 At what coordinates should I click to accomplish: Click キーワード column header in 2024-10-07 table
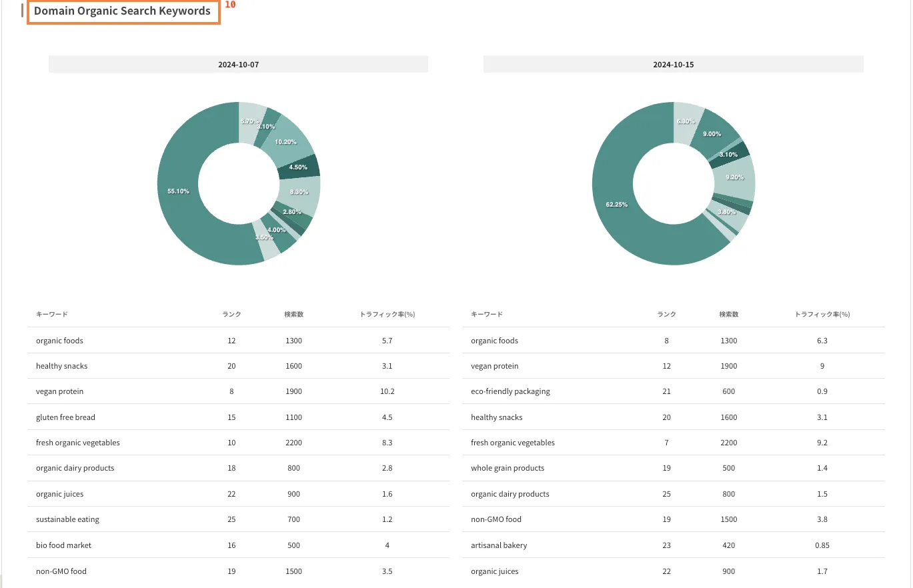click(52, 314)
